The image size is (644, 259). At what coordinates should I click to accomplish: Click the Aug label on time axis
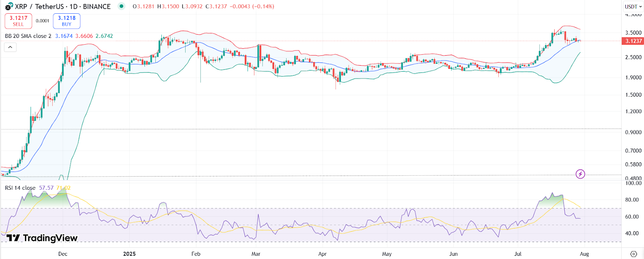tap(584, 254)
